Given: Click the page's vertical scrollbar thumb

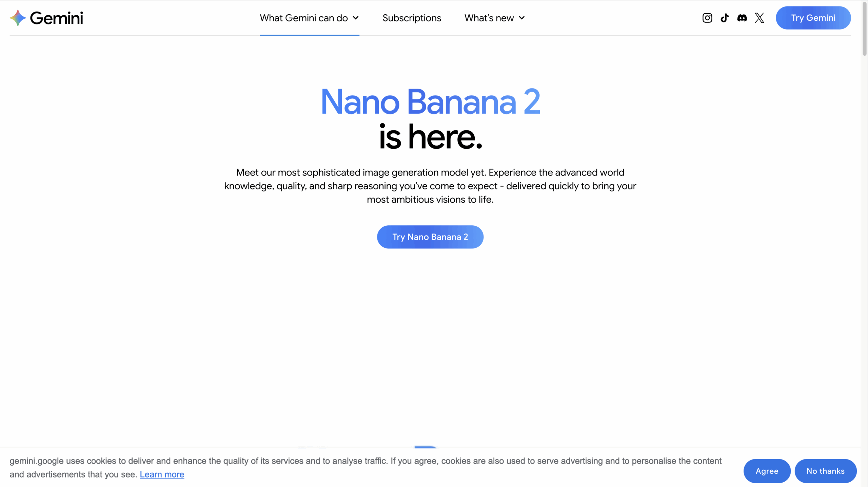Looking at the screenshot, I should point(864,28).
